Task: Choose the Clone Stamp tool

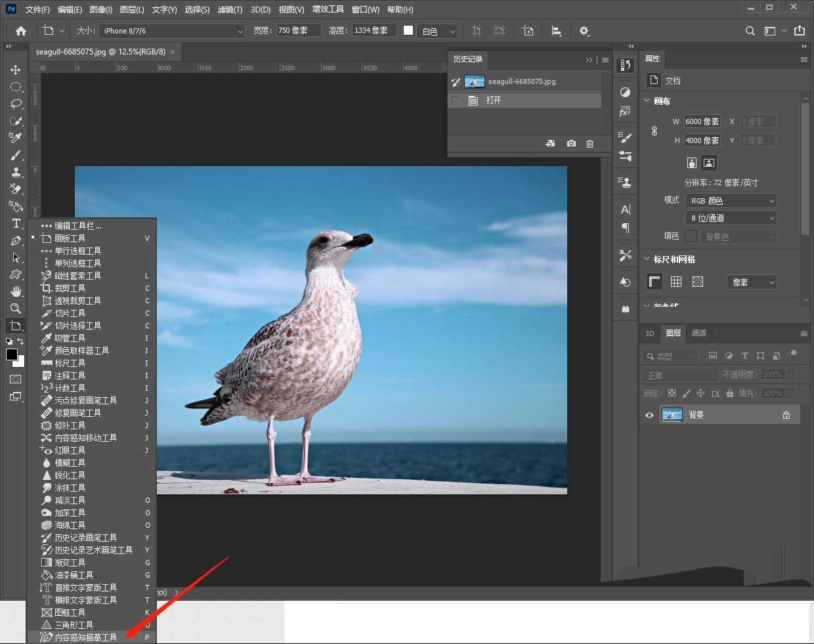Action: (x=16, y=172)
